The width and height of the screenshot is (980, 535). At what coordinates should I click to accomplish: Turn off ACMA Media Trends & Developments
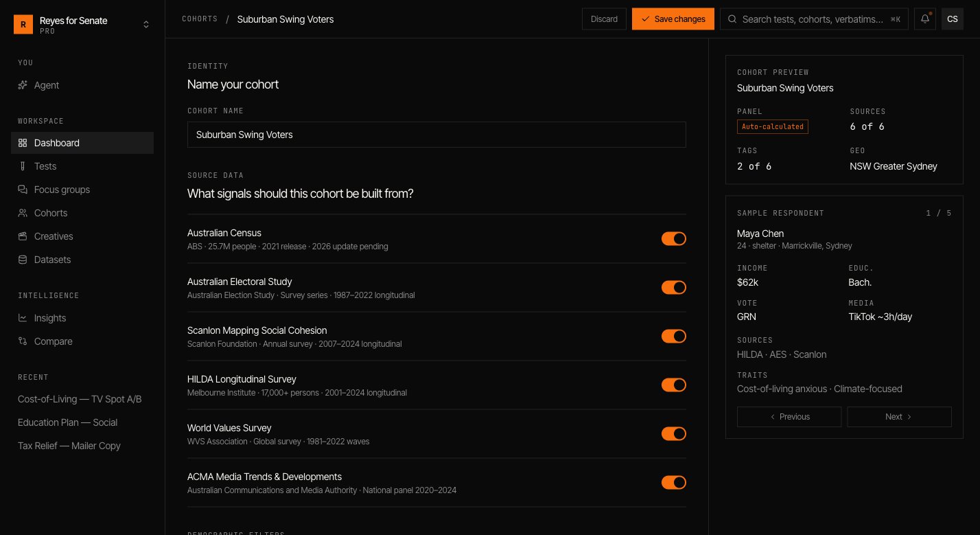click(674, 482)
